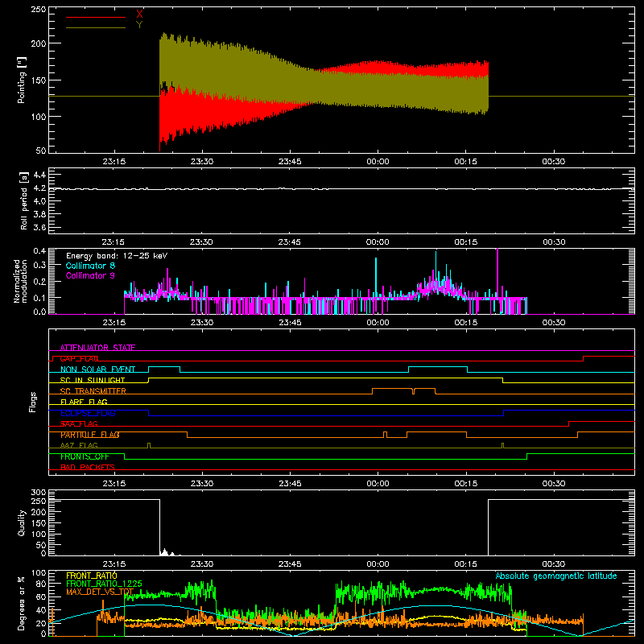This screenshot has height=644, width=644.
Task: Select the NON_SOLAR_EVENT flag label
Action: (x=97, y=369)
